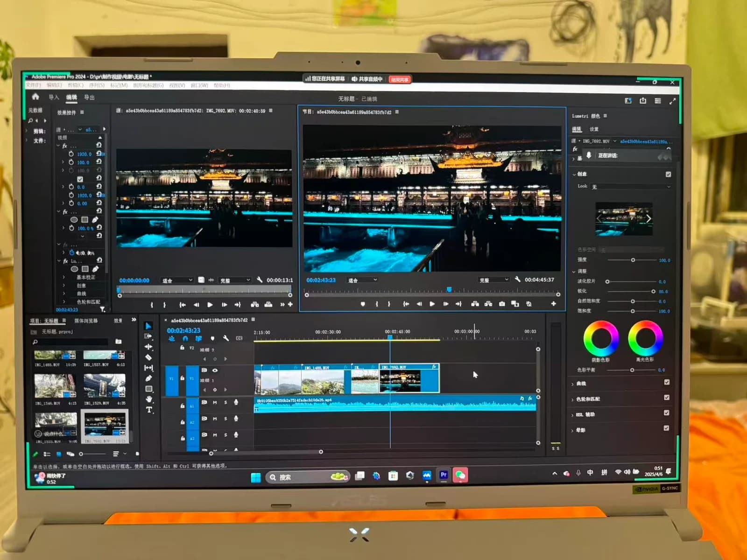This screenshot has width=747, height=560.
Task: Click the captions CC icon in timeline
Action: coord(240,338)
